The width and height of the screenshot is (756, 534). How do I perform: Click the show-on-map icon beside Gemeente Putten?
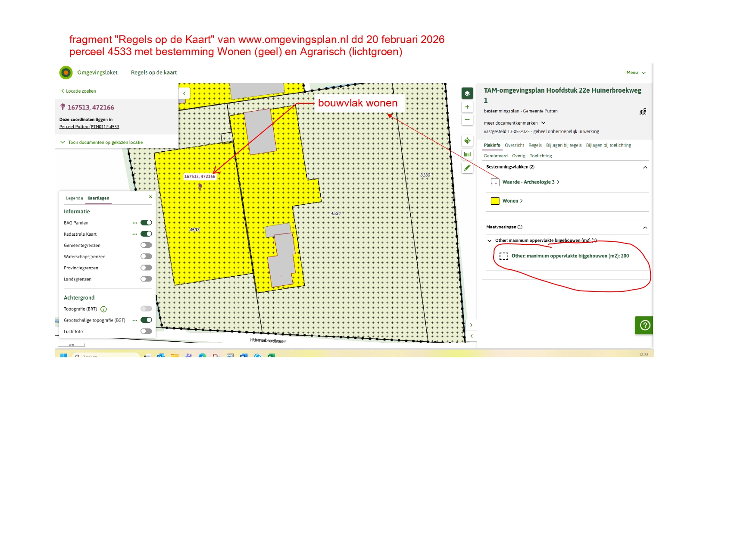click(x=643, y=112)
